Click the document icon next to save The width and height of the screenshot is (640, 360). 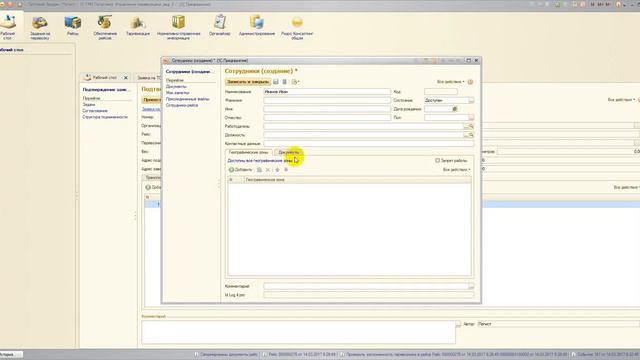[284, 82]
